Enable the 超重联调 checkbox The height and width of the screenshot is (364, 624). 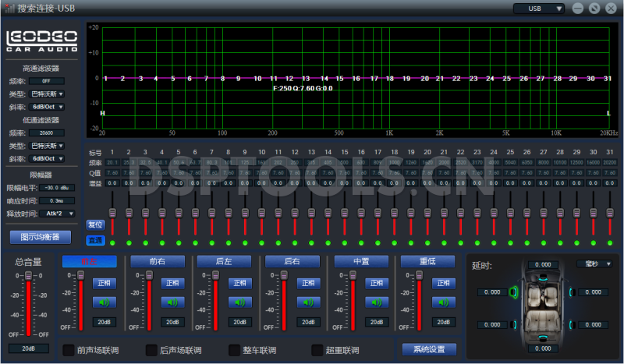tap(317, 350)
